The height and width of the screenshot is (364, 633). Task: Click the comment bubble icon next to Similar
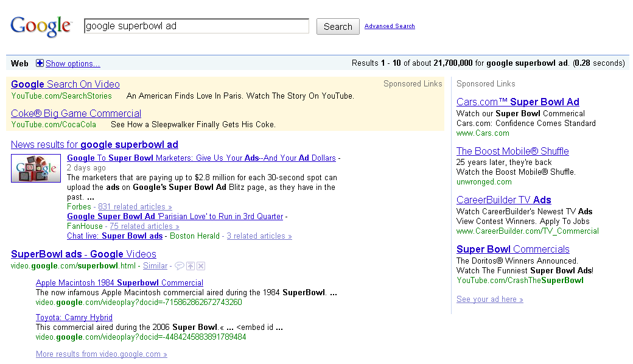180,266
